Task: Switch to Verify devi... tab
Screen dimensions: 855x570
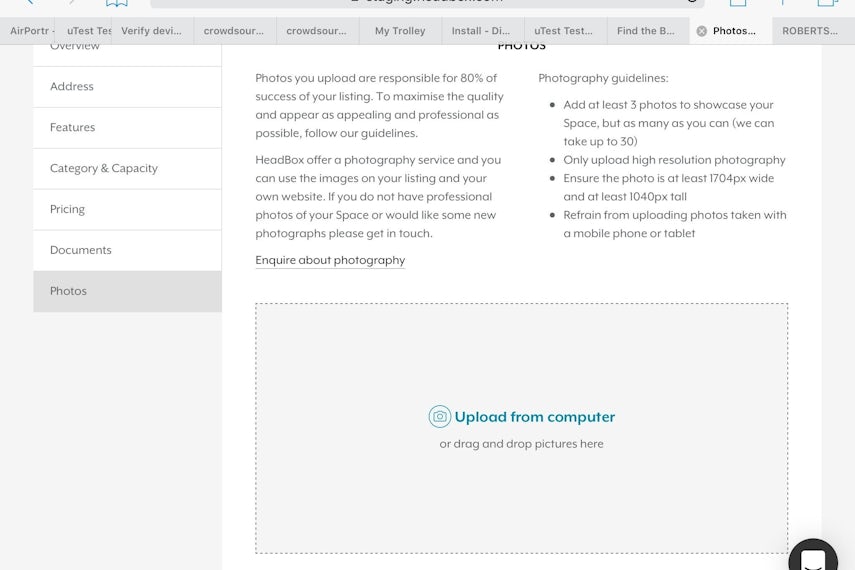Action: [x=152, y=31]
